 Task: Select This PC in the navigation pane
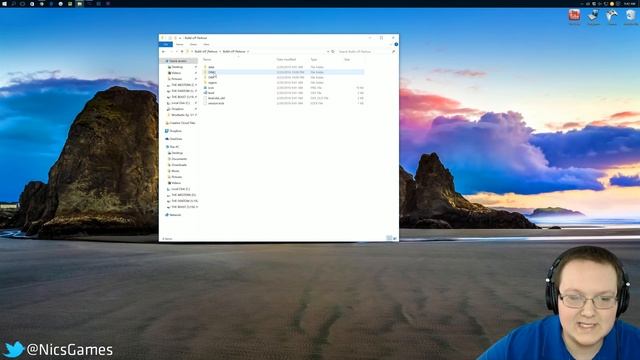pyautogui.click(x=174, y=147)
